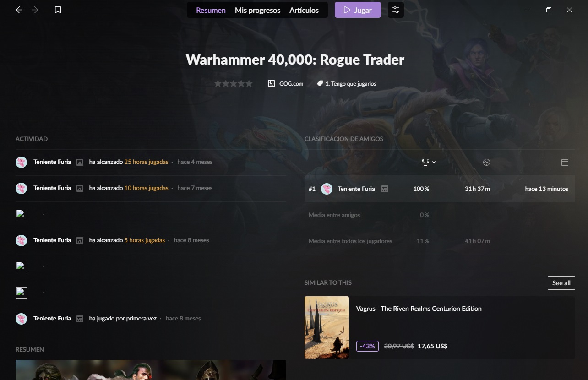Go back with the left arrow icon
Viewport: 588px width, 380px height.
click(x=19, y=10)
